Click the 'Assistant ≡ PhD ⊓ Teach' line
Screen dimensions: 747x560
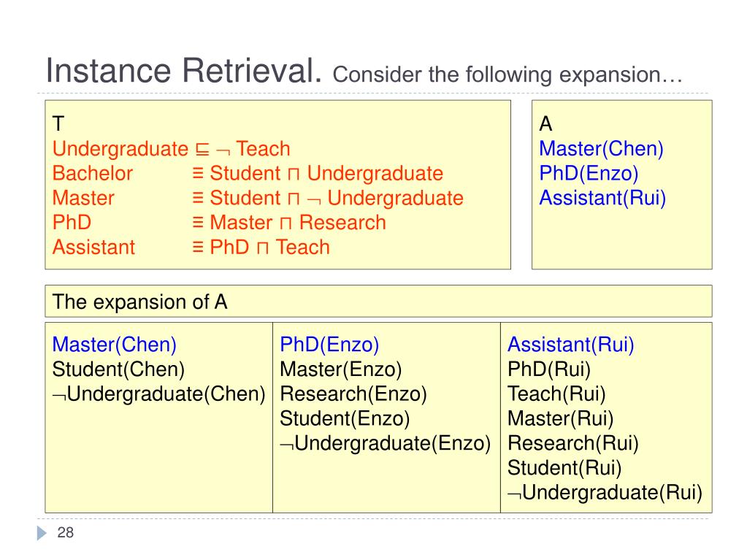[x=191, y=247]
